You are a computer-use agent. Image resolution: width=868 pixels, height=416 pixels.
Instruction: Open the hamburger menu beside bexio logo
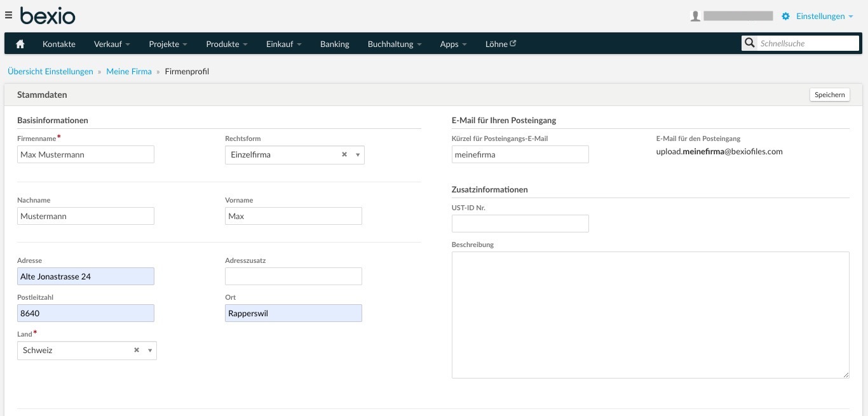tap(8, 15)
